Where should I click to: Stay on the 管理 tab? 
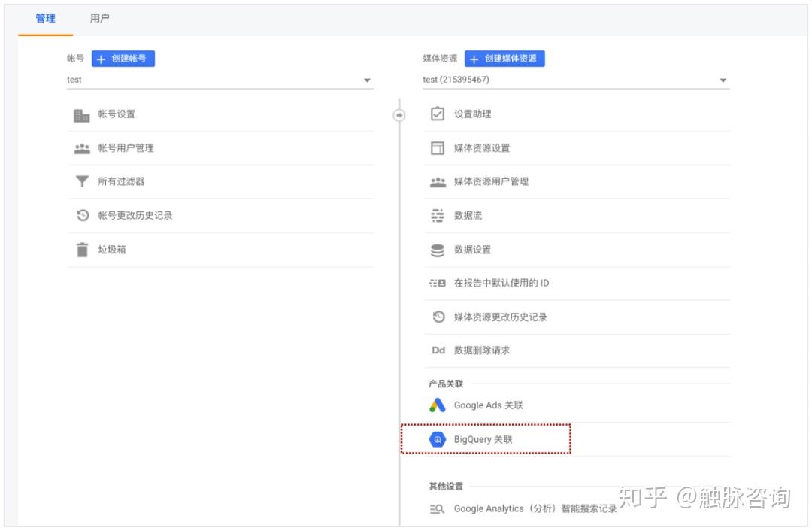(x=45, y=19)
